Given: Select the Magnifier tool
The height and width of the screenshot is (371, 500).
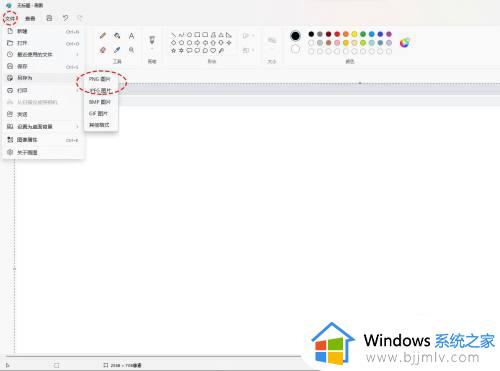Looking at the screenshot, I should (x=131, y=50).
